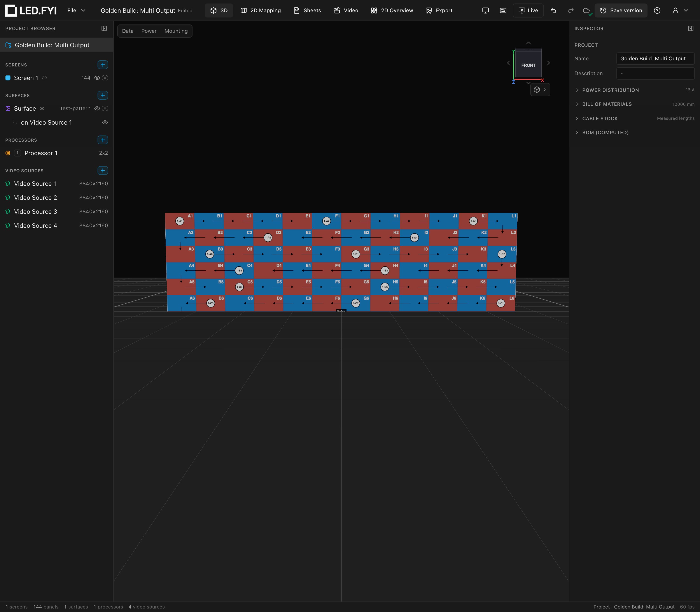The image size is (700, 612).
Task: Collapse the Project Browser panel icon
Action: point(104,28)
